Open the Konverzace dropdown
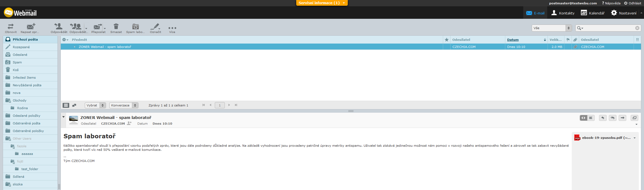 pos(124,105)
